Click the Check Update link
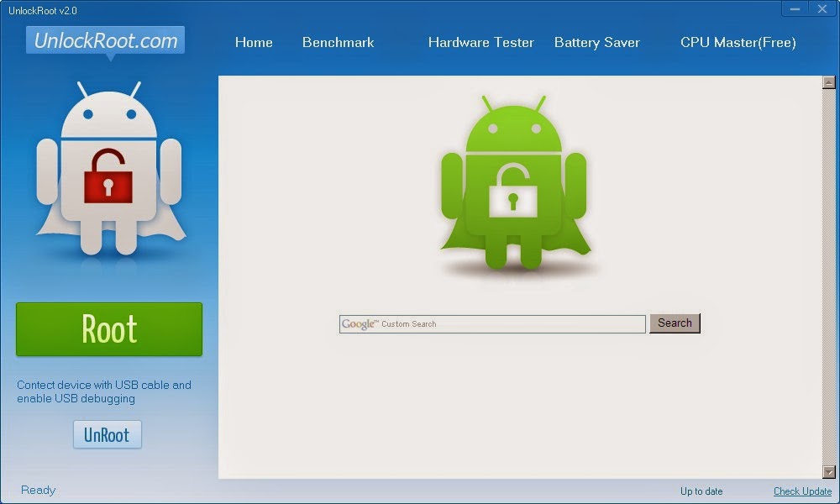 [x=802, y=491]
